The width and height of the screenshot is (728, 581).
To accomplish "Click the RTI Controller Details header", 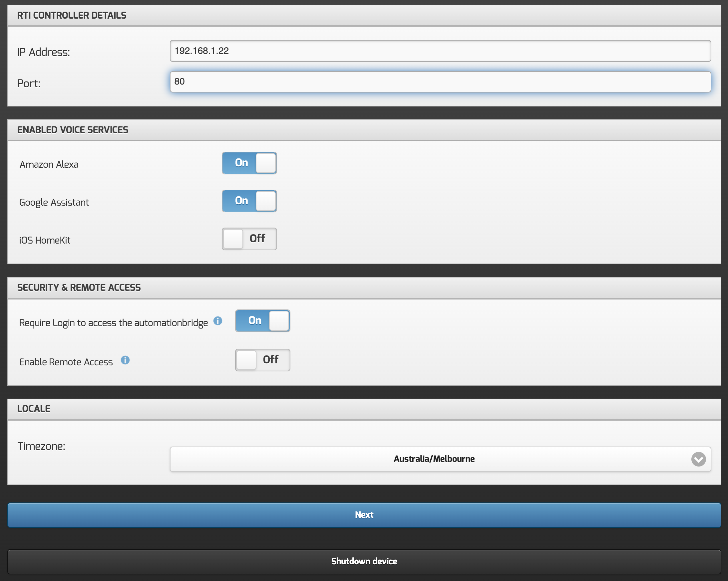I will click(x=72, y=16).
